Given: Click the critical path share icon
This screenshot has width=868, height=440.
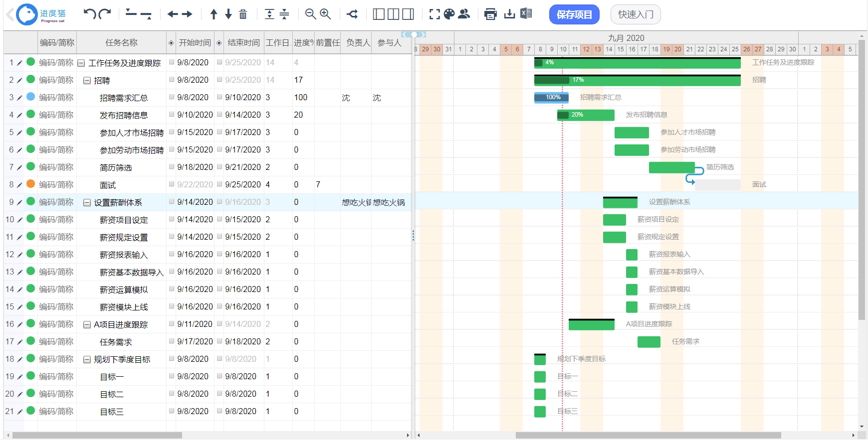Looking at the screenshot, I should click(x=352, y=14).
